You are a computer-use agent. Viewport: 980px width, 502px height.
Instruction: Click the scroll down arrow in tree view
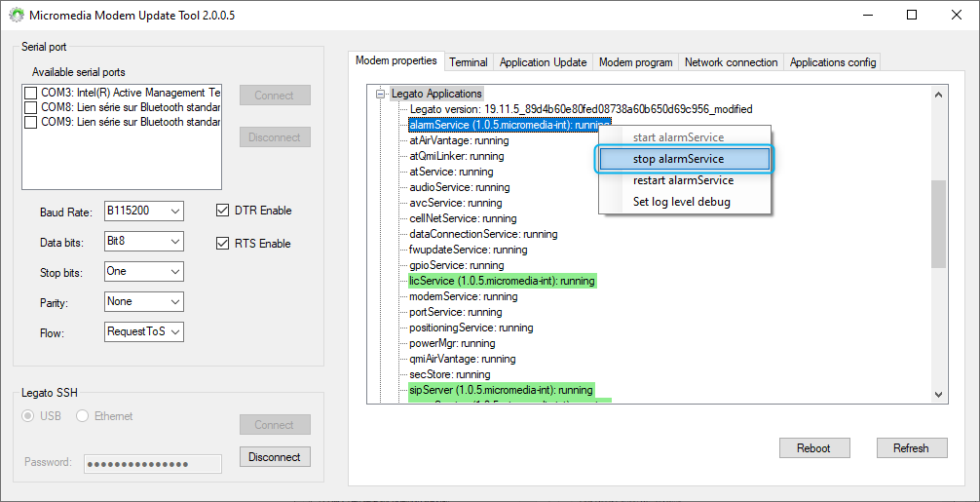pos(939,395)
